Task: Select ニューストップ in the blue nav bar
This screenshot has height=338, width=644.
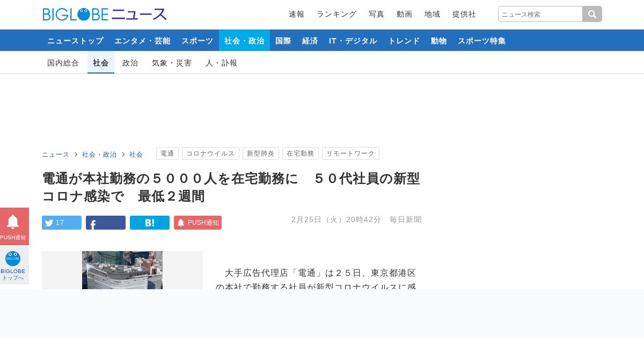Action: pos(75,40)
